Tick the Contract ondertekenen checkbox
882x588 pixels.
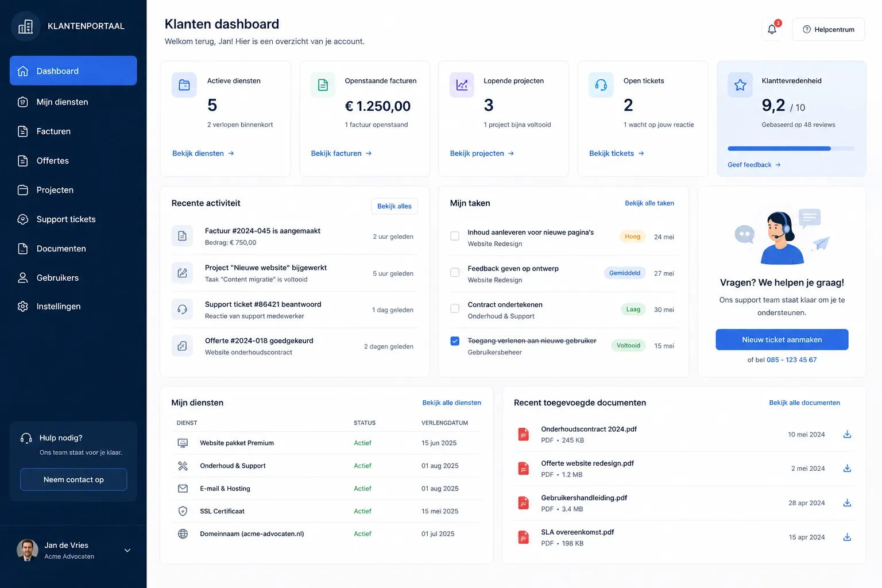[455, 308]
